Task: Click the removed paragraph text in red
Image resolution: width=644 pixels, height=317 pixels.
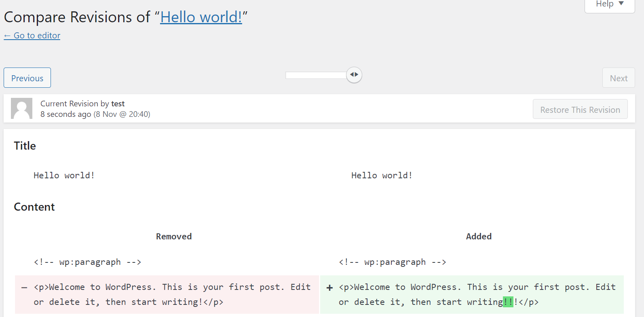Action: pyautogui.click(x=172, y=294)
